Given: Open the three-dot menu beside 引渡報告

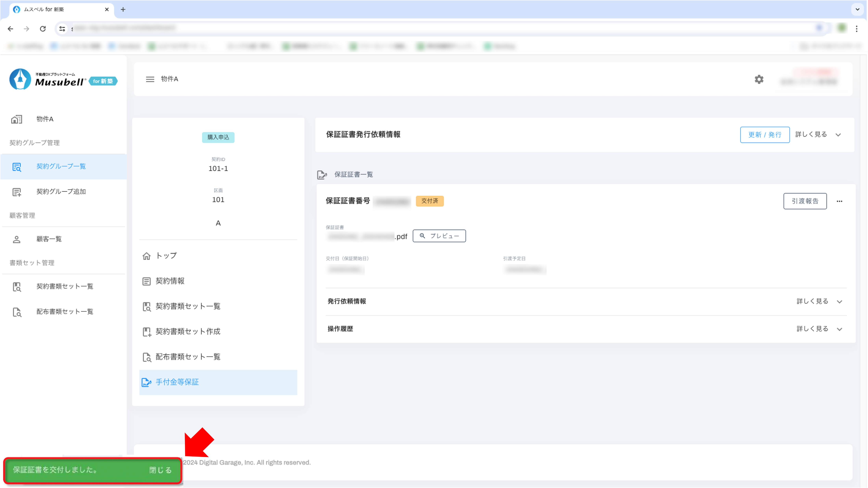Looking at the screenshot, I should 839,201.
